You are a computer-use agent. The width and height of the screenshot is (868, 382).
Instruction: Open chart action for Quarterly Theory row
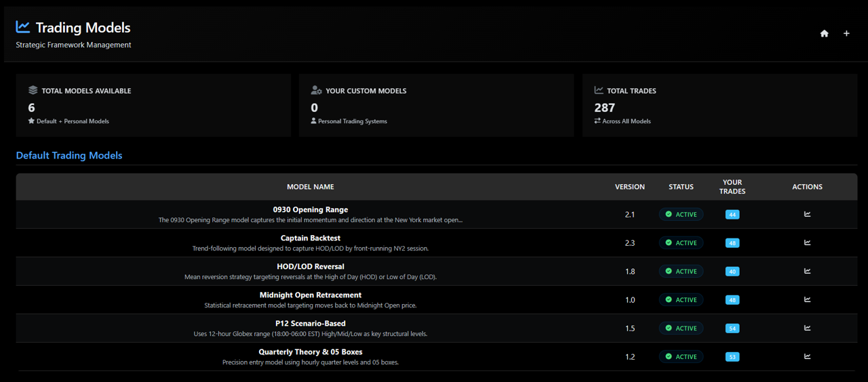coord(807,356)
